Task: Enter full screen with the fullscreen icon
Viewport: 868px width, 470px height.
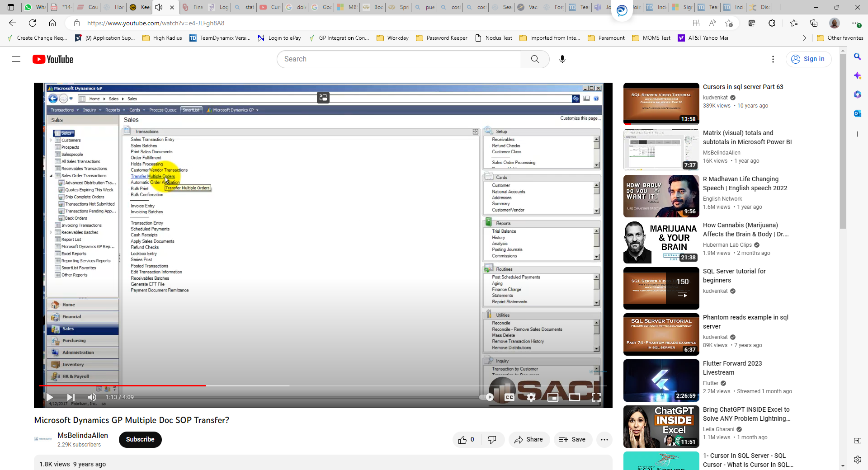Action: tap(596, 397)
